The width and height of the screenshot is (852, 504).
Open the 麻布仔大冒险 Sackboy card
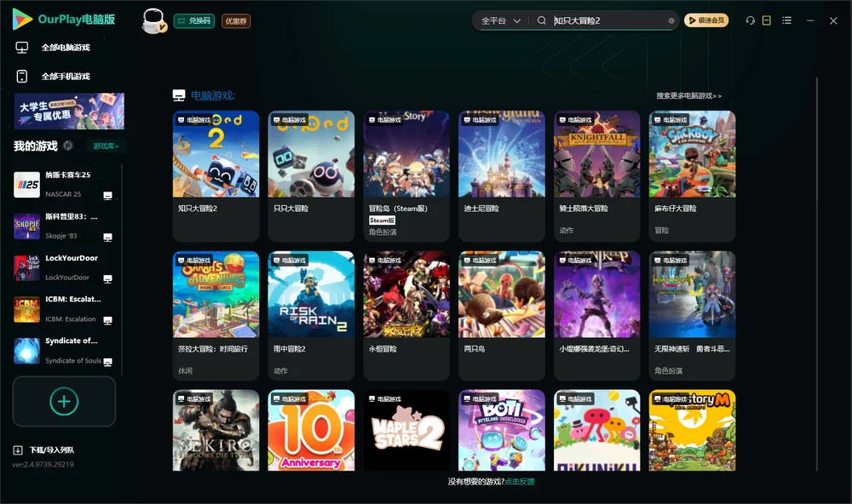(x=692, y=176)
